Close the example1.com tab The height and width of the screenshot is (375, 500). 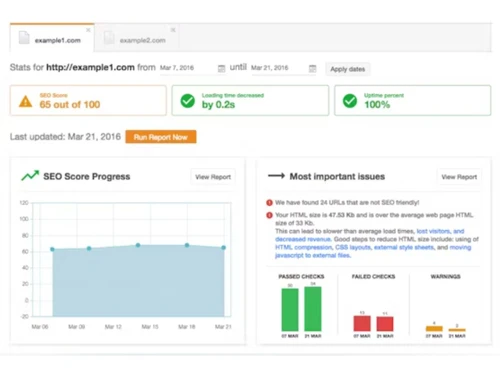(x=88, y=30)
